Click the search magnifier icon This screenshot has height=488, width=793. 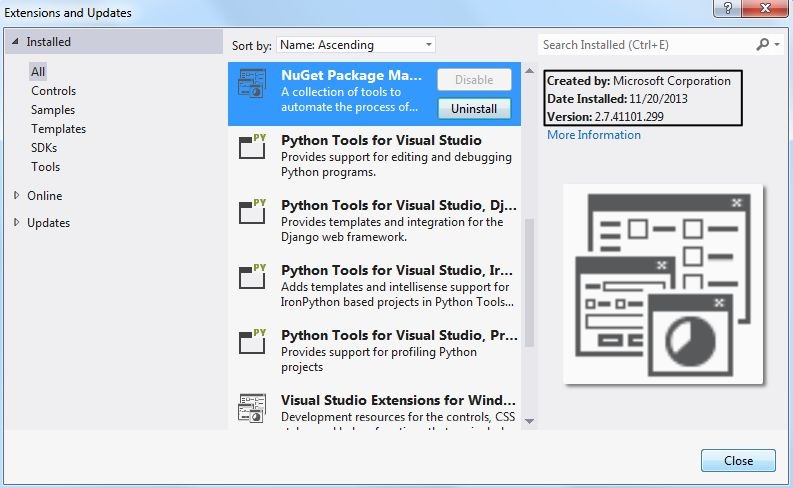pos(763,45)
